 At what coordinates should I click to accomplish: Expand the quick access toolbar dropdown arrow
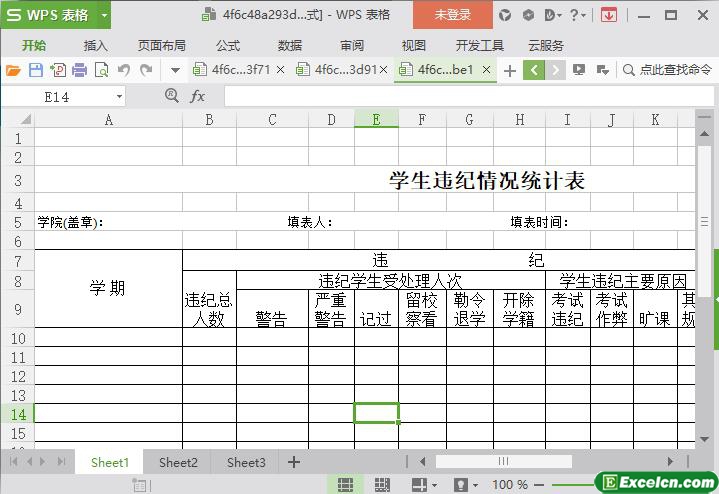click(175, 71)
